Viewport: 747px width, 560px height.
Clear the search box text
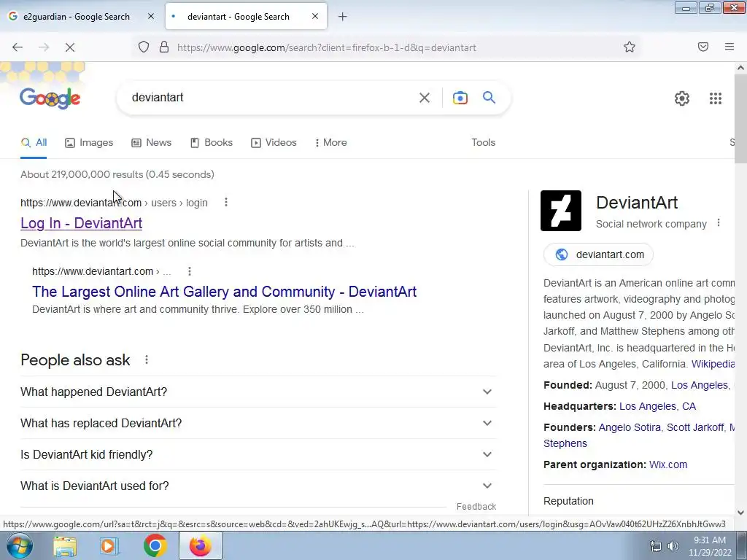coord(425,98)
